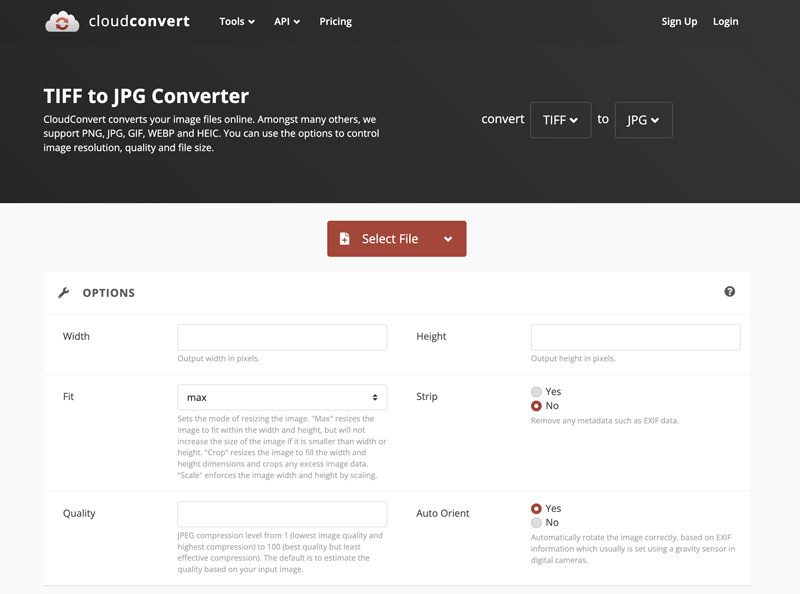Click the Strip label
The height and width of the screenshot is (594, 800).
(x=427, y=396)
